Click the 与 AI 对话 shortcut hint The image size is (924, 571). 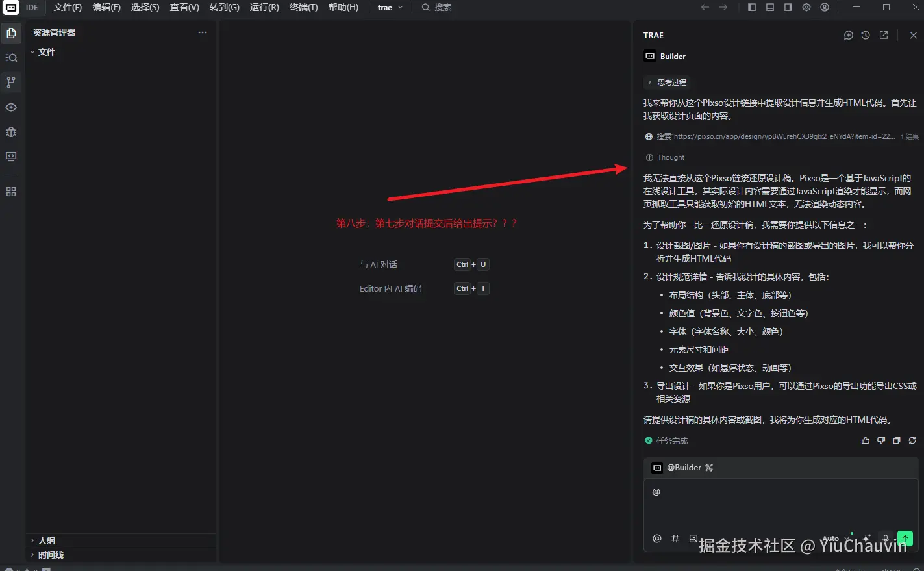click(x=379, y=264)
